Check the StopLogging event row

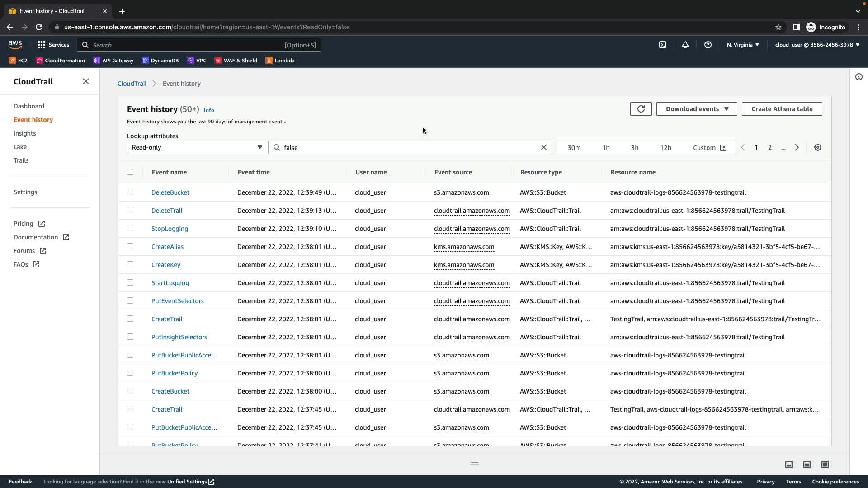pyautogui.click(x=130, y=228)
